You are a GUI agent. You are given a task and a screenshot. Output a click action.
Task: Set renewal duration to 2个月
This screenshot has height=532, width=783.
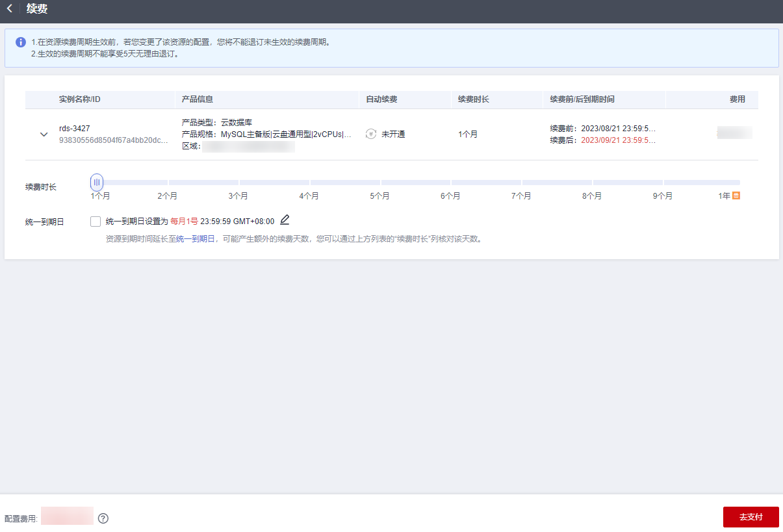168,196
